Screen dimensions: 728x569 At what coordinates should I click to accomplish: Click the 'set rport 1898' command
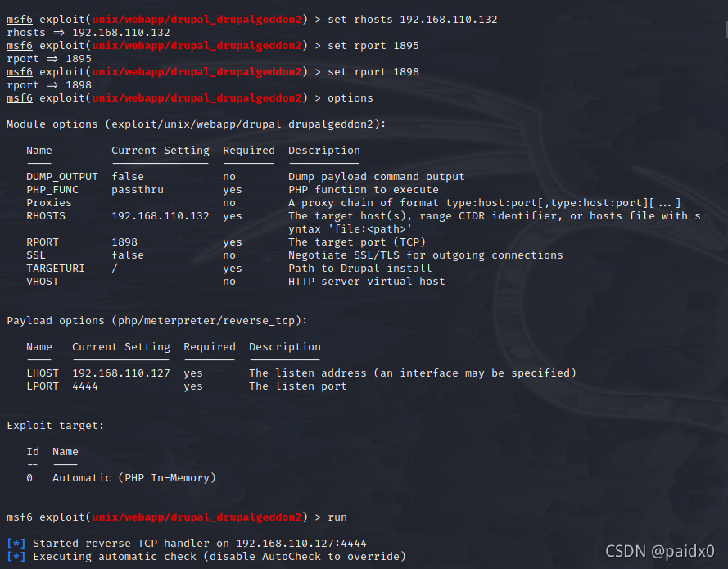tap(373, 72)
